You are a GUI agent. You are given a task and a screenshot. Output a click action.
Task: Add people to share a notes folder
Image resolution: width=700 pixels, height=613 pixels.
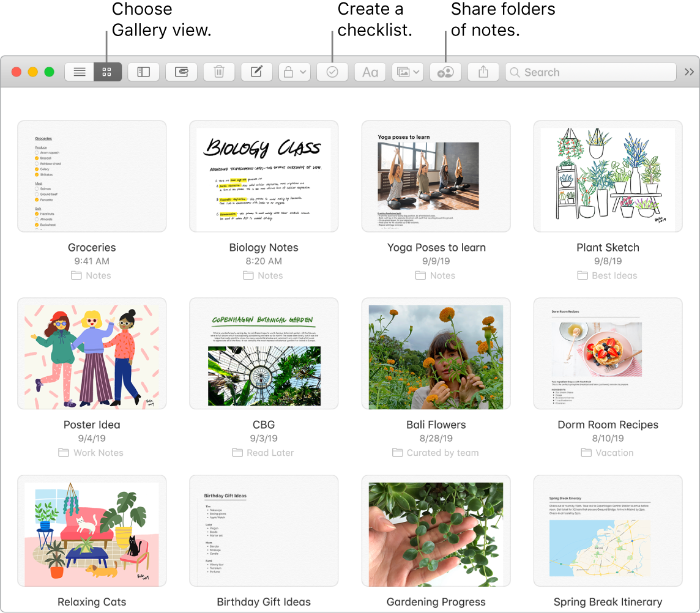pos(445,72)
